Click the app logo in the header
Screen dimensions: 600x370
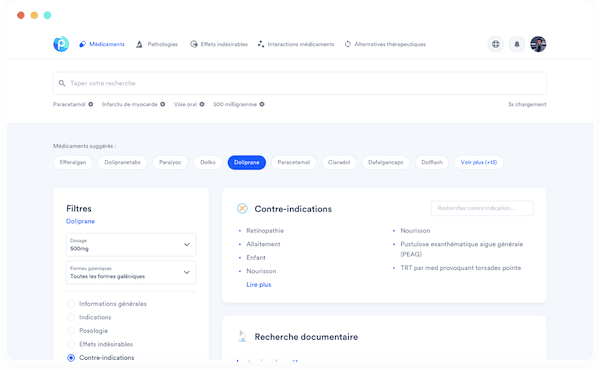pyautogui.click(x=61, y=44)
